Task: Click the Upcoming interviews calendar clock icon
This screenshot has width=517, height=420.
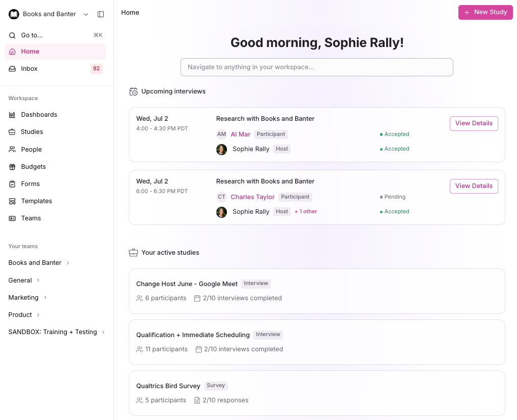Action: pos(133,91)
